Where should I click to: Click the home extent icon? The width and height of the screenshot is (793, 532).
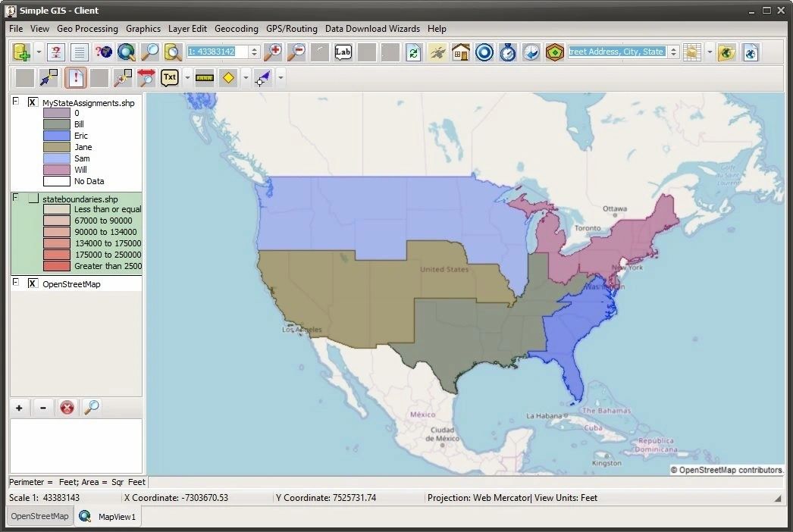tap(460, 53)
